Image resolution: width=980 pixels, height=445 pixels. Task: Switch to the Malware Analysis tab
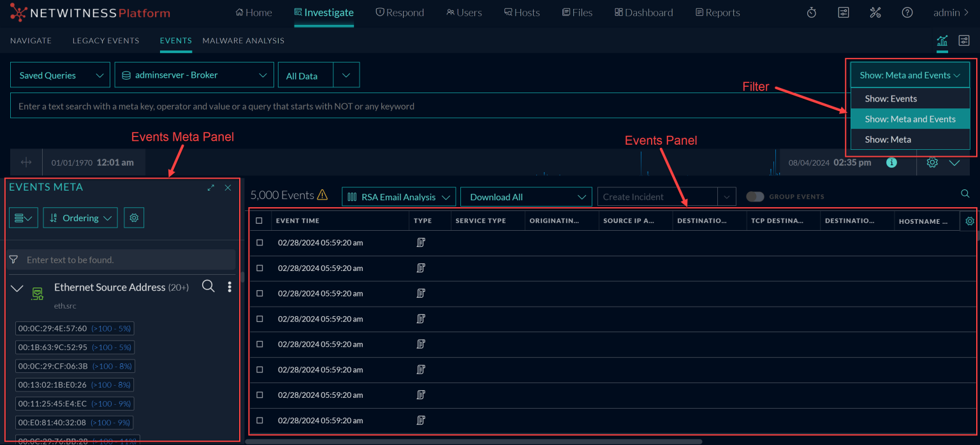(x=243, y=41)
